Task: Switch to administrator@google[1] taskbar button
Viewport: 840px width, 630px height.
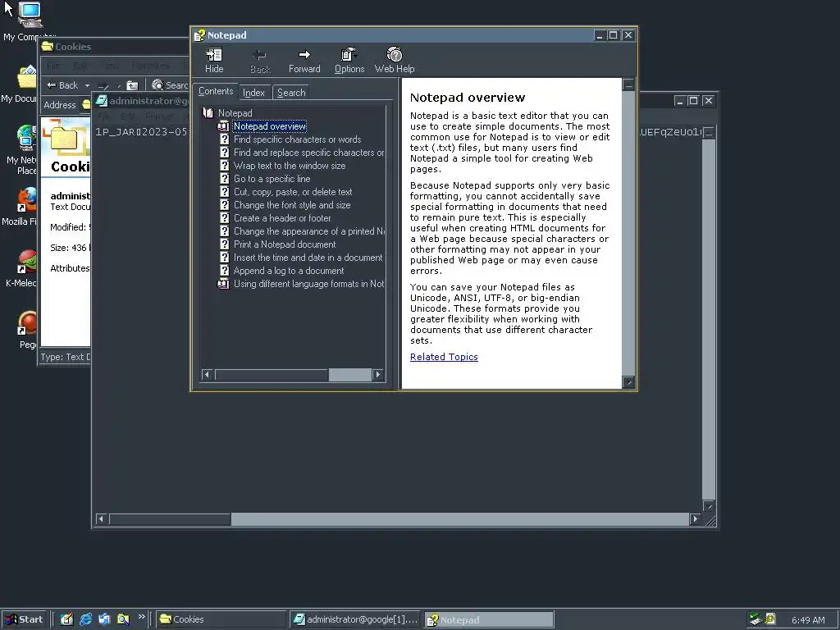Action: coord(356,619)
